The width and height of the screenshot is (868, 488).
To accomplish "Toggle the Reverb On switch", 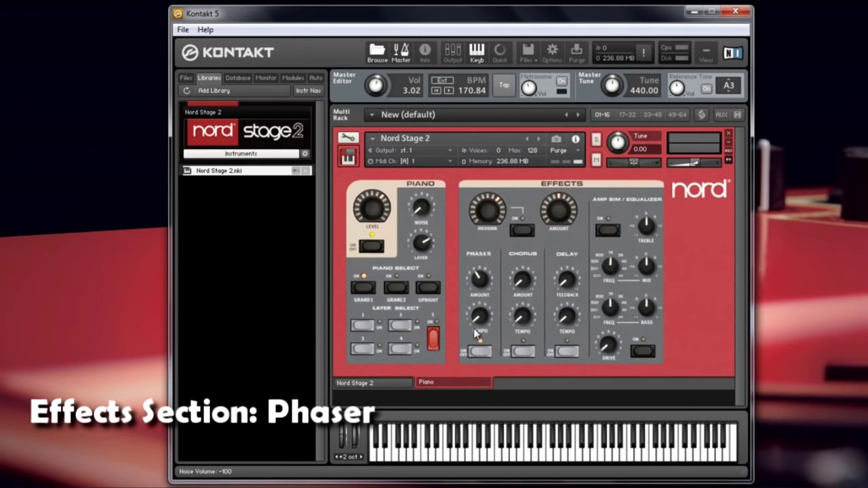I will click(521, 230).
